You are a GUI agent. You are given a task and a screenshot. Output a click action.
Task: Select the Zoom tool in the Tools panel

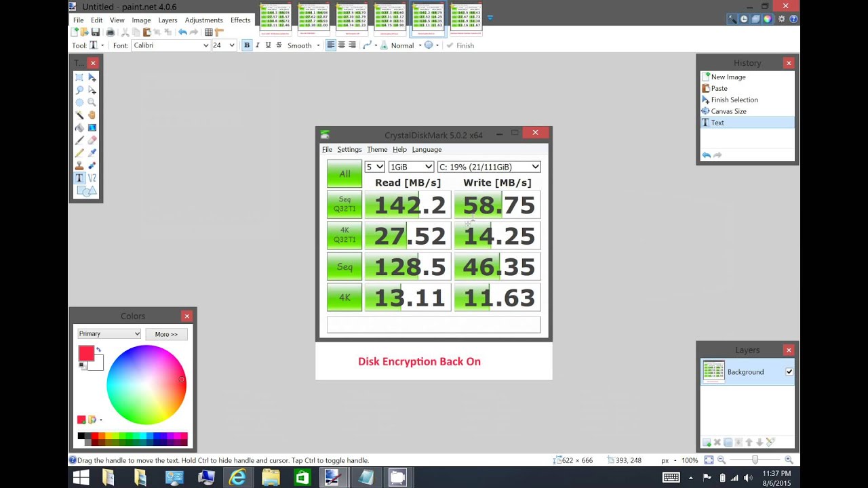pyautogui.click(x=92, y=102)
